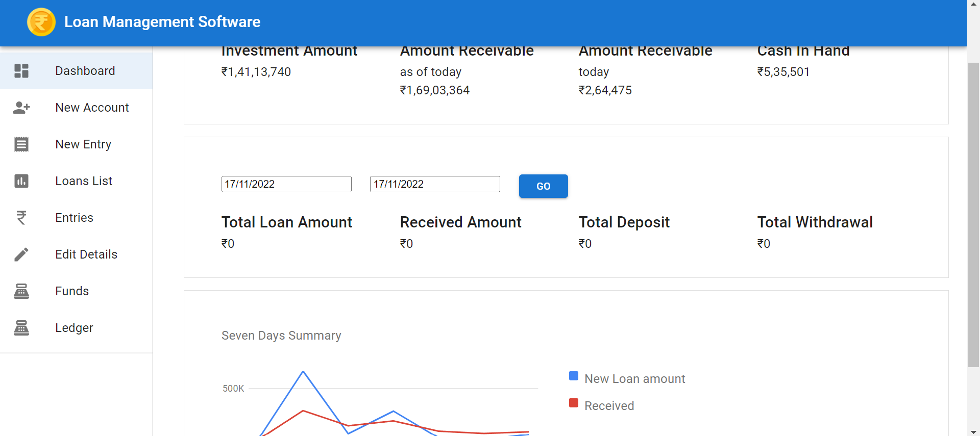Viewport: 980px width, 436px height.
Task: Click the Edit Details pencil icon
Action: [x=21, y=254]
